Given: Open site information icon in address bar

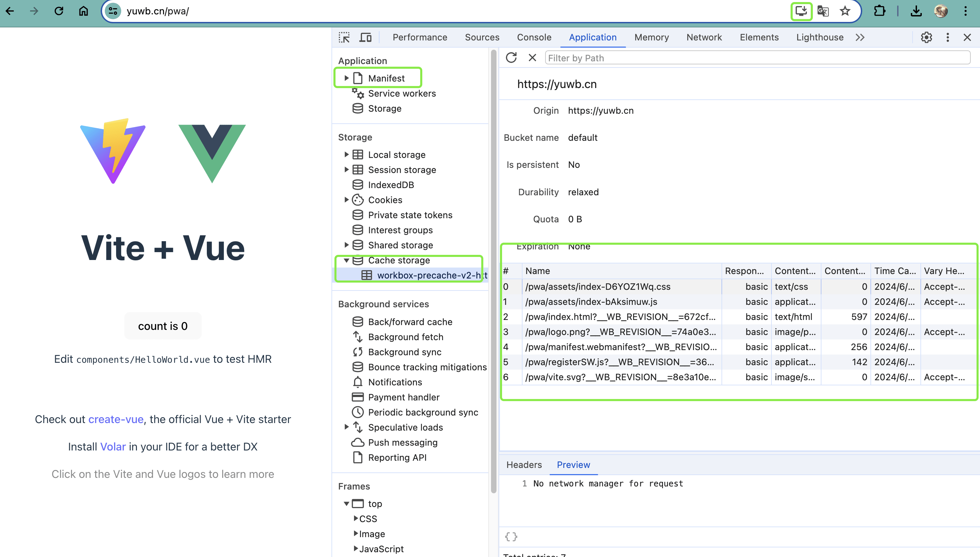Looking at the screenshot, I should tap(113, 11).
